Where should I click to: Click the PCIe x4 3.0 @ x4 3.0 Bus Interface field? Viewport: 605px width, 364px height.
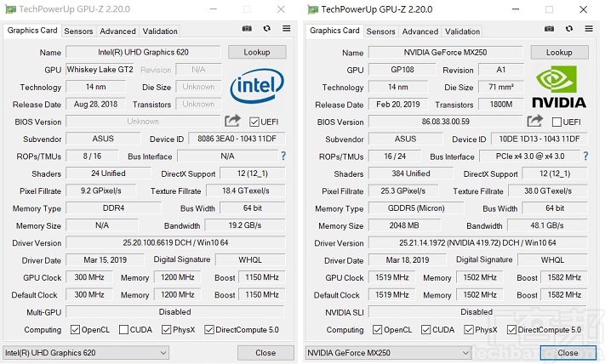530,156
